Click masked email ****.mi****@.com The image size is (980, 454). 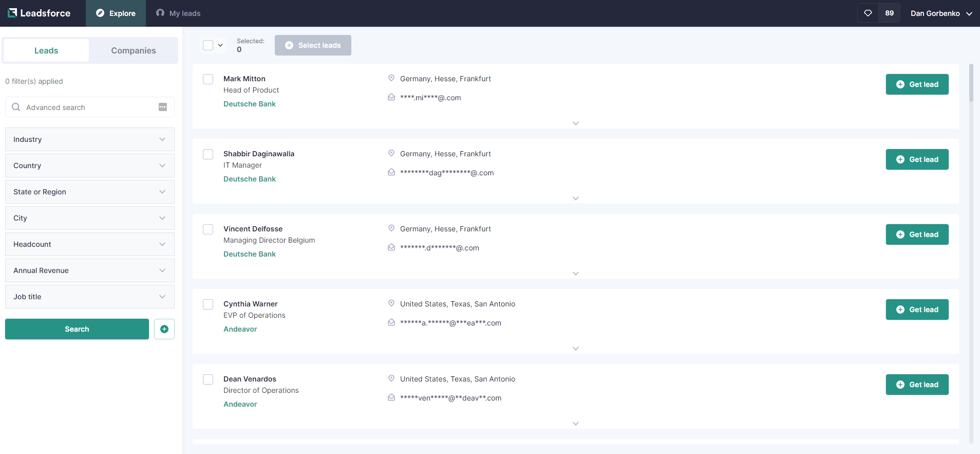430,98
